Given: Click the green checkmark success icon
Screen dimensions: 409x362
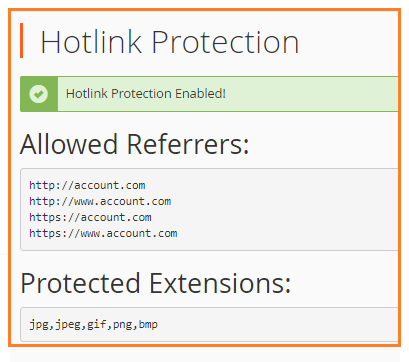Looking at the screenshot, I should (x=39, y=94).
